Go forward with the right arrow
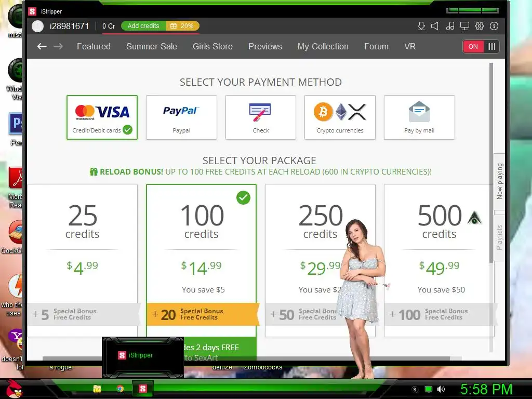532x399 pixels. tap(58, 46)
